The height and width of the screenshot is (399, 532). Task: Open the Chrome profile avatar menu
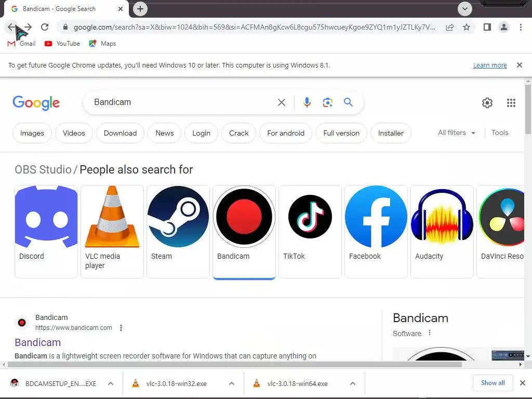pyautogui.click(x=504, y=27)
